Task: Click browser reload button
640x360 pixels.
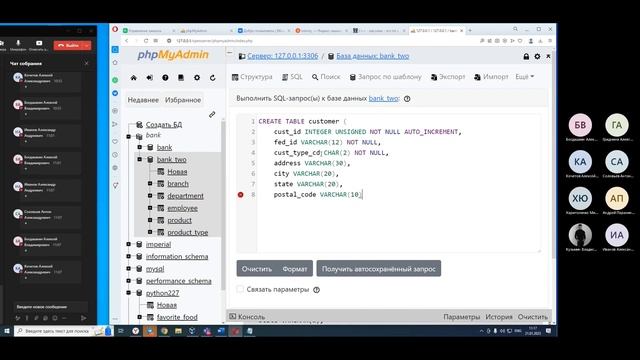Action: point(146,41)
